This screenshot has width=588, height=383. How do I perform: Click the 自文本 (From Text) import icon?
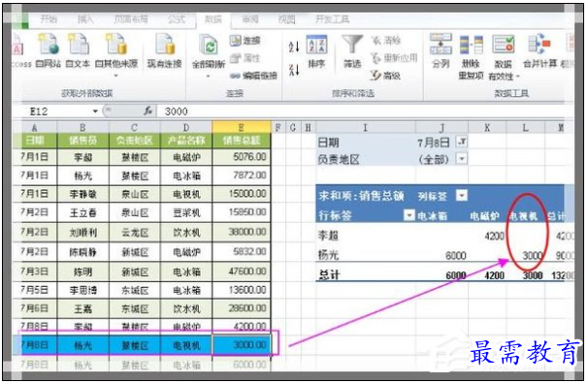(x=78, y=50)
